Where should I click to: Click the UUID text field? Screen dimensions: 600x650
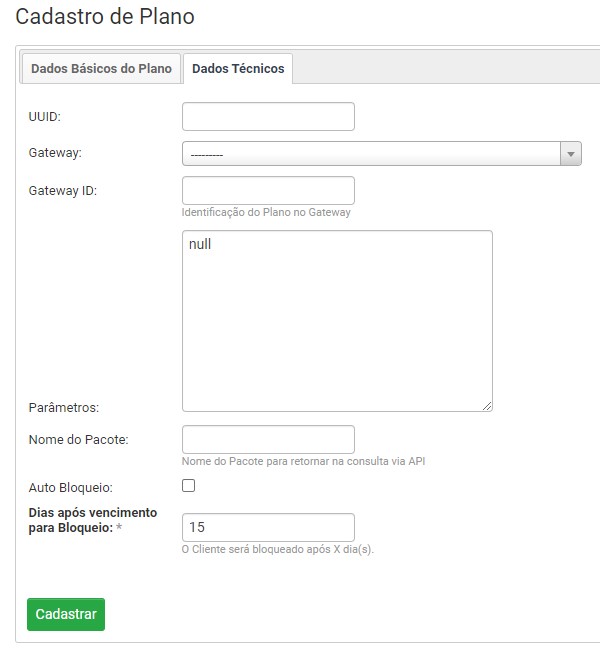(x=268, y=116)
